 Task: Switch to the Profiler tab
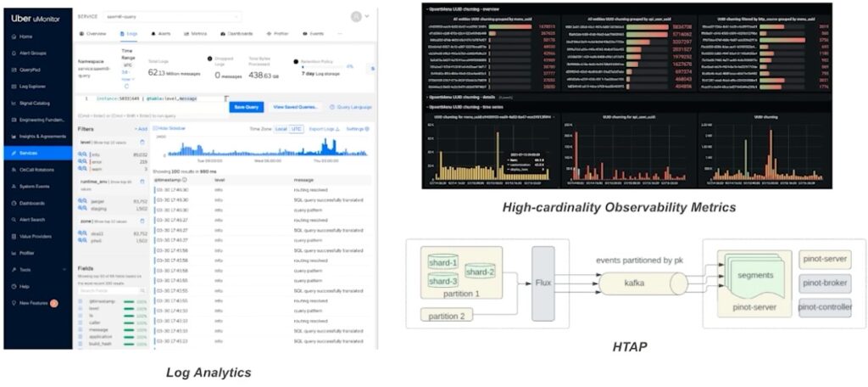[277, 33]
